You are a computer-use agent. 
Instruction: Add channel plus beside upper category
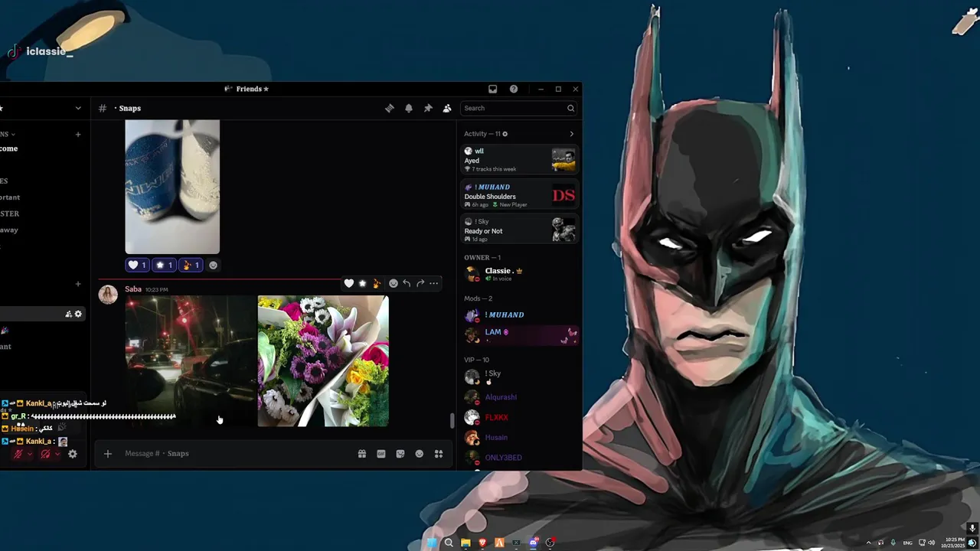click(78, 135)
